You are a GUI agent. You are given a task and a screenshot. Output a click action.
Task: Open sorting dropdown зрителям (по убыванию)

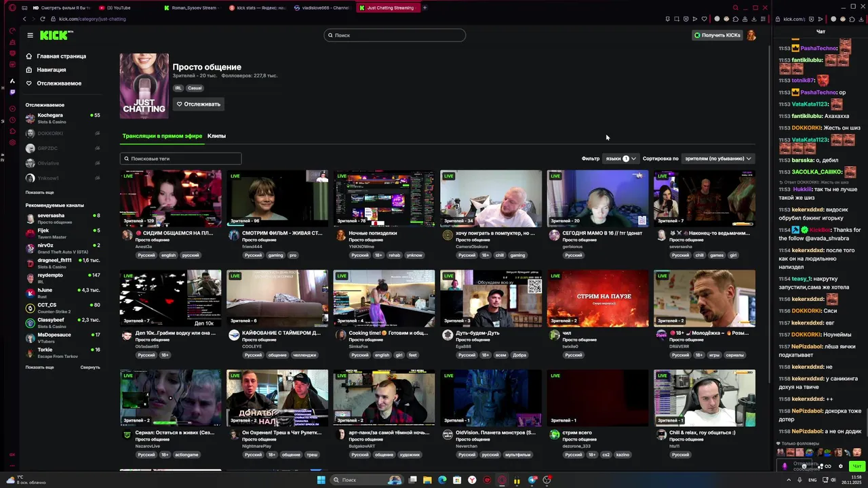click(718, 159)
